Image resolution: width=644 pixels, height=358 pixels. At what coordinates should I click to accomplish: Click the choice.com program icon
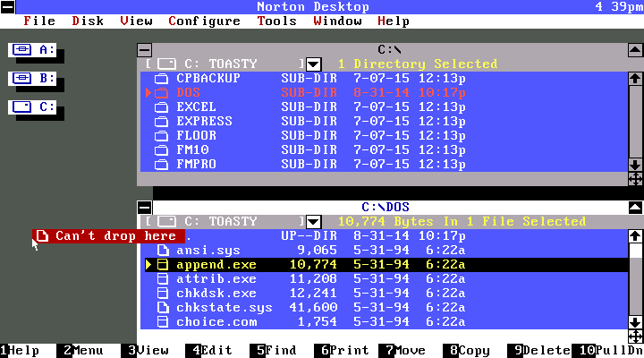[163, 322]
